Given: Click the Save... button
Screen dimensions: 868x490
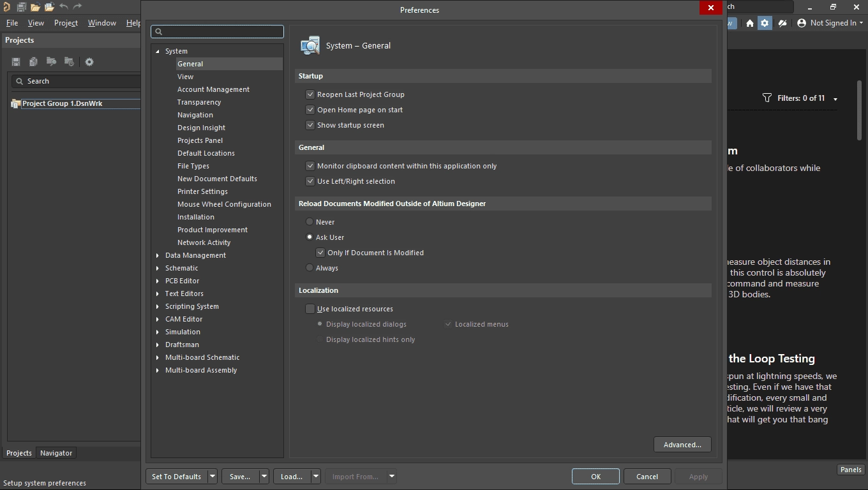Looking at the screenshot, I should pyautogui.click(x=240, y=477).
